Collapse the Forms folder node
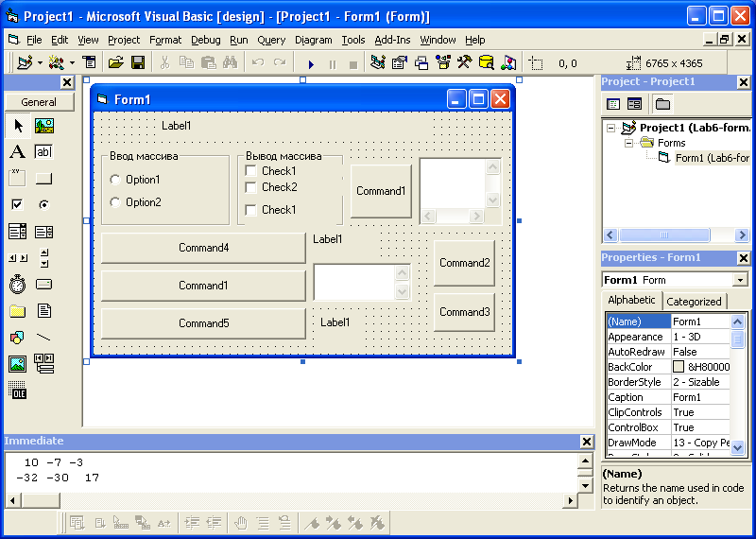The image size is (756, 539). [x=628, y=144]
